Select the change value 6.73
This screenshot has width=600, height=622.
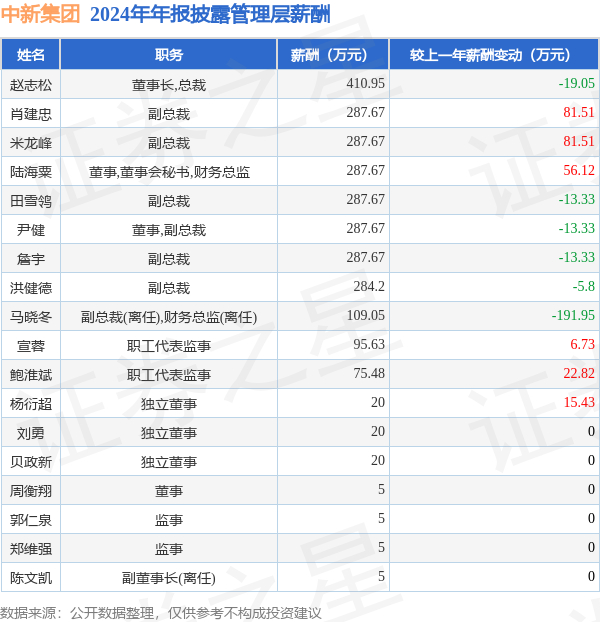click(582, 344)
